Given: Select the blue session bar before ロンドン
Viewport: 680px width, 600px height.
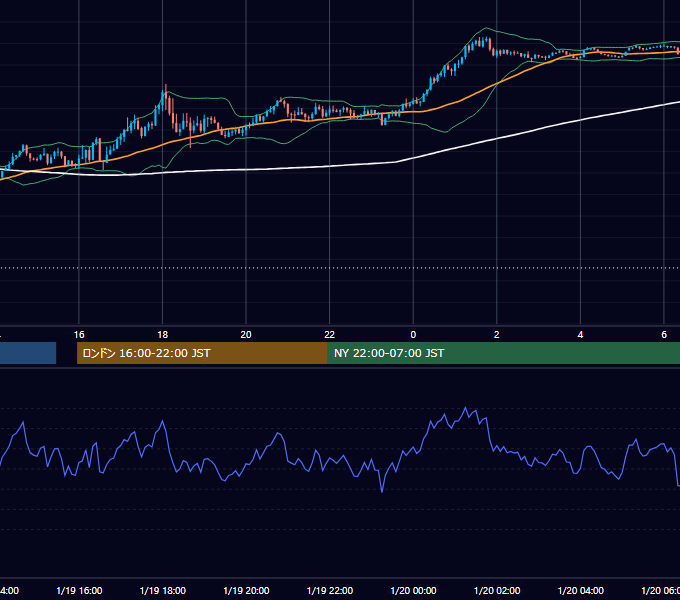Looking at the screenshot, I should pos(28,353).
